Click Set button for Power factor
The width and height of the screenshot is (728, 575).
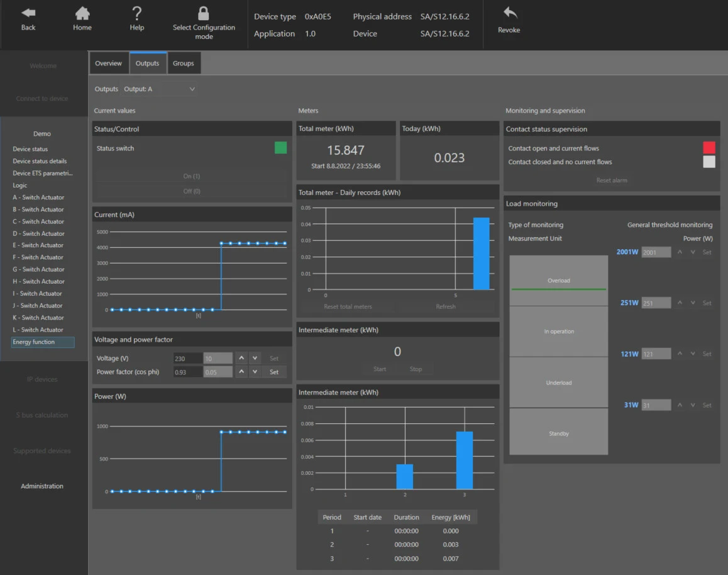click(x=274, y=372)
